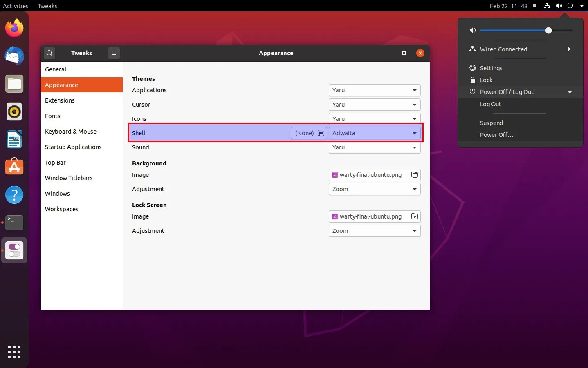This screenshot has height=368, width=588.
Task: Open the Tweaks search button
Action: coord(49,53)
